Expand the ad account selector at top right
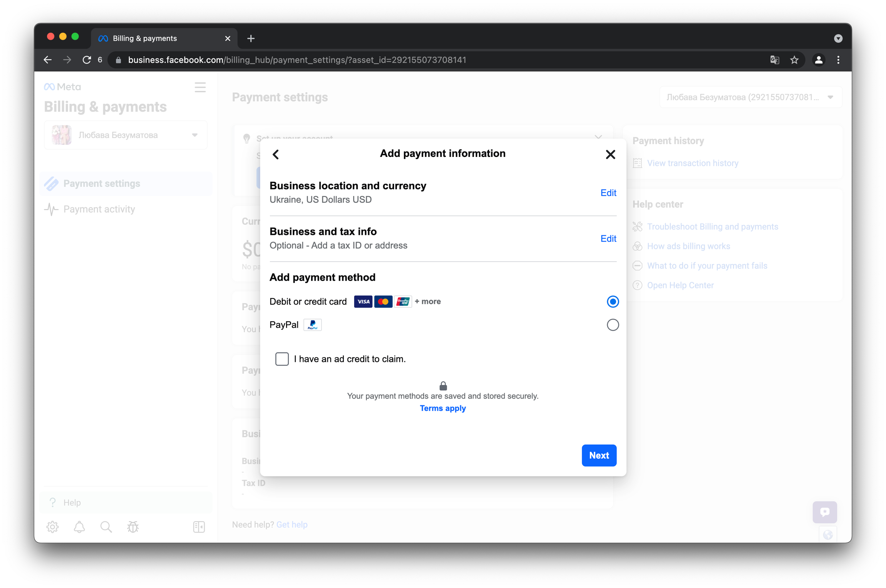This screenshot has height=588, width=886. click(x=750, y=97)
